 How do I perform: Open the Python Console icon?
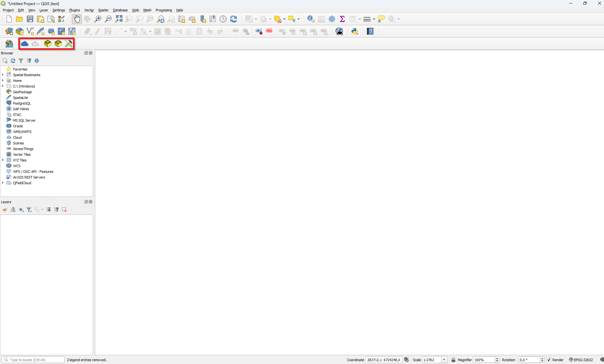coord(355,31)
